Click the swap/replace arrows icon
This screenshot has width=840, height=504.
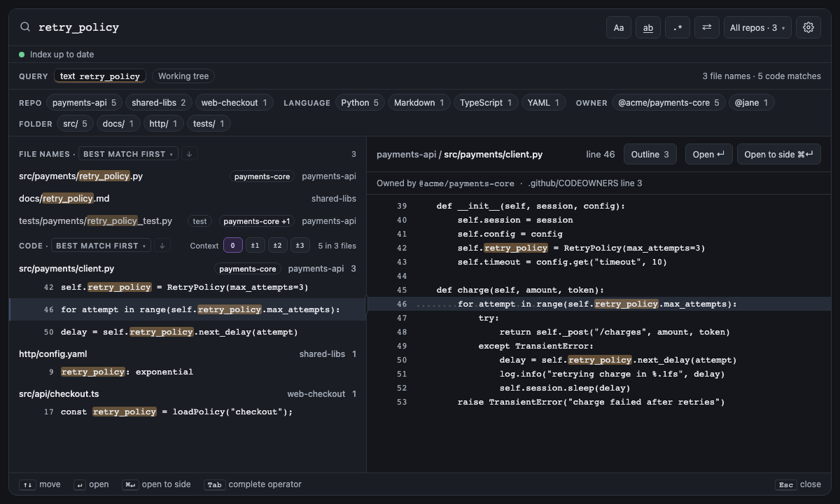[707, 27]
